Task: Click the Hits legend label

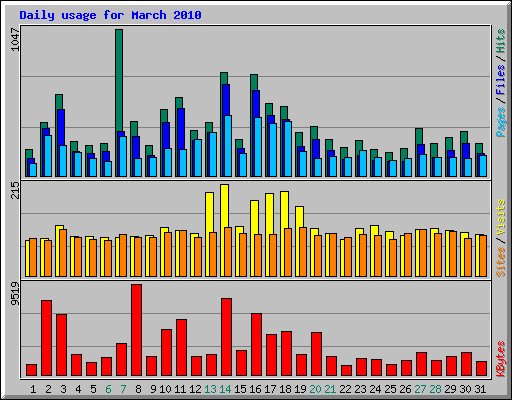Action: 500,41
